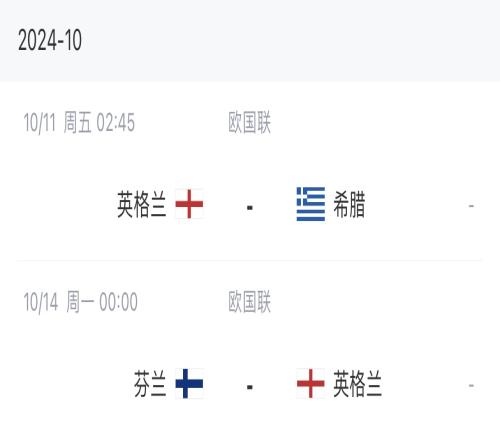Select the 芬兰 team name

click(150, 384)
